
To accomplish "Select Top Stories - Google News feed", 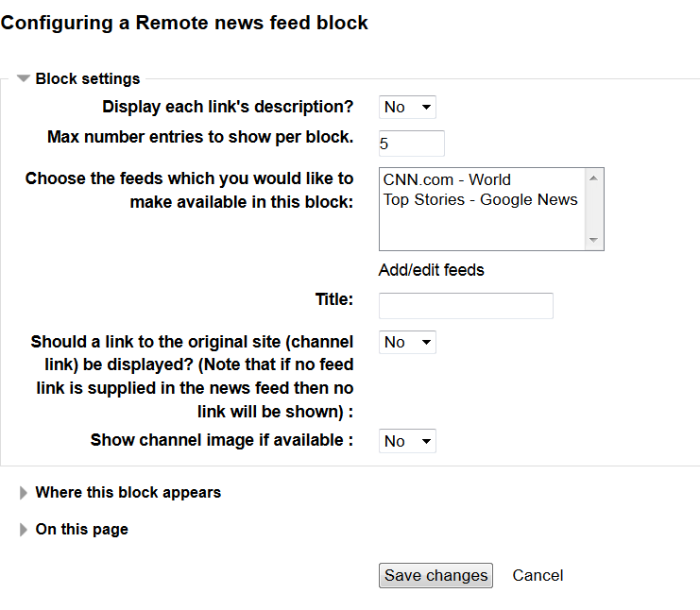I will tap(480, 199).
